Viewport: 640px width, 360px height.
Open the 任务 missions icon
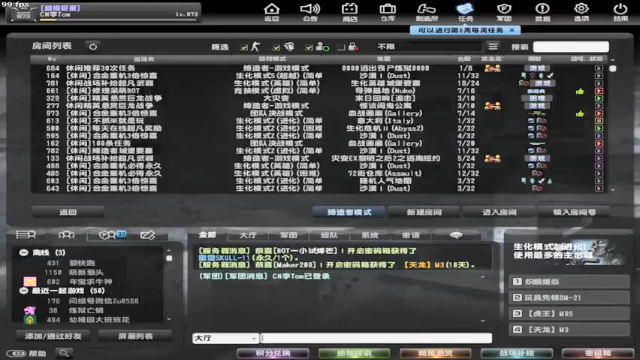click(465, 11)
